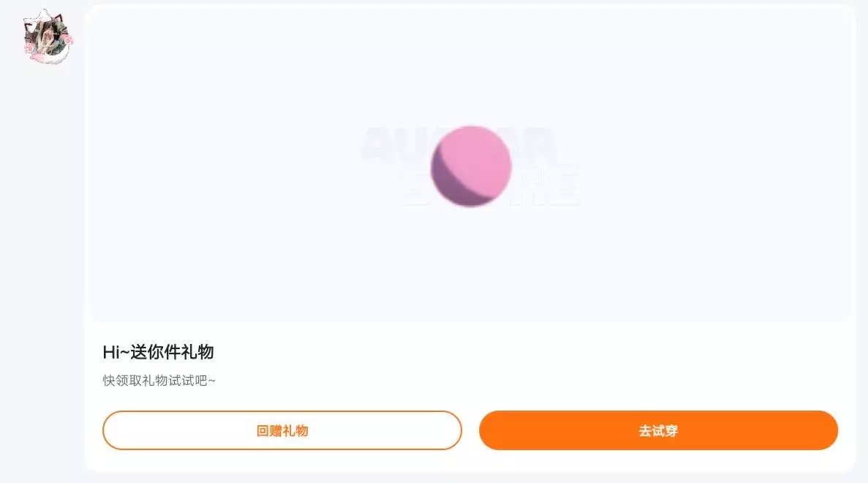This screenshot has width=868, height=483.
Task: Click the gift message card heading
Action: (x=158, y=352)
